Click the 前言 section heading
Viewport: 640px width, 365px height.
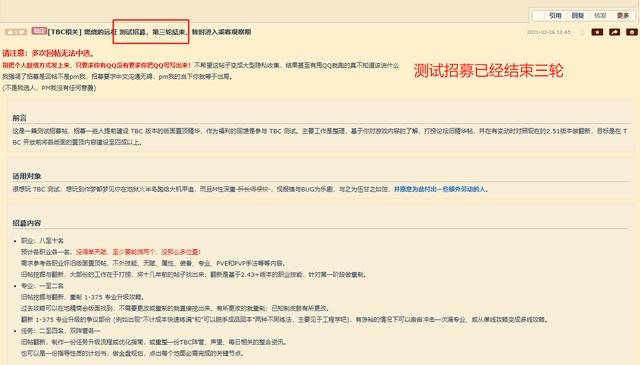pos(19,118)
